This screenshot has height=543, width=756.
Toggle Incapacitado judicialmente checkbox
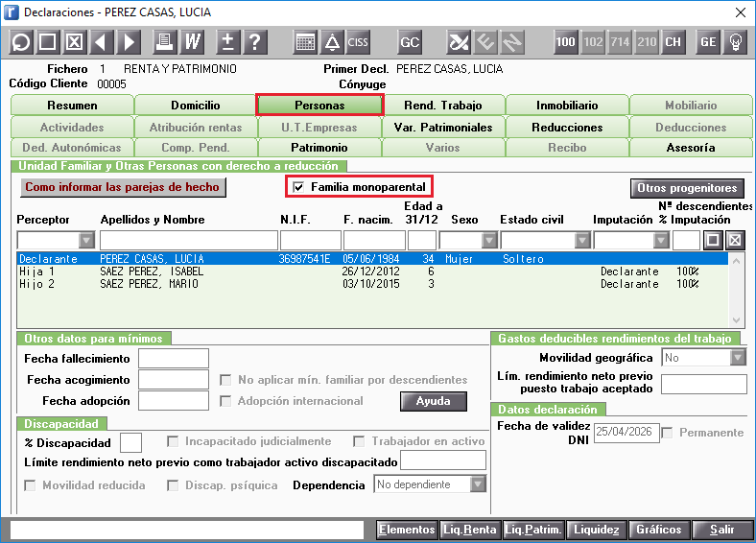(x=172, y=441)
